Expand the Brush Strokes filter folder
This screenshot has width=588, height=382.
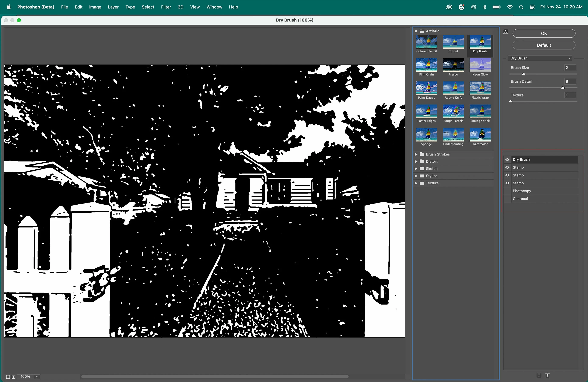click(416, 154)
